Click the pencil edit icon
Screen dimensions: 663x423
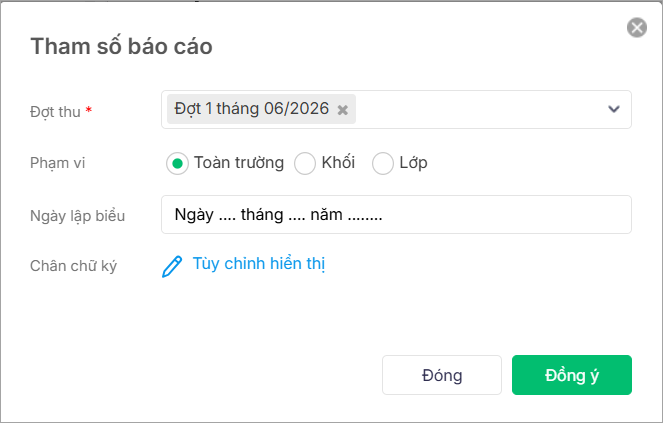click(x=172, y=266)
